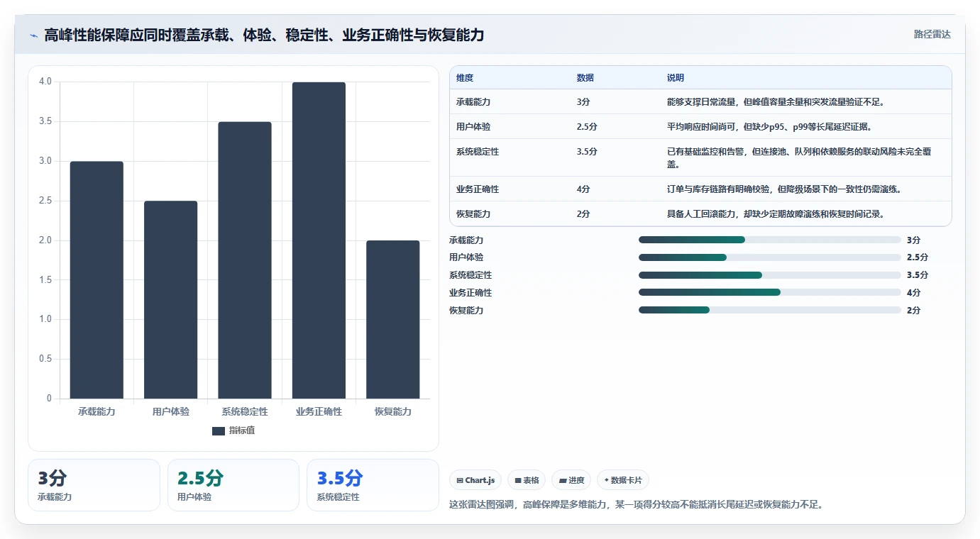Click the 3分 value in the table

[x=583, y=102]
